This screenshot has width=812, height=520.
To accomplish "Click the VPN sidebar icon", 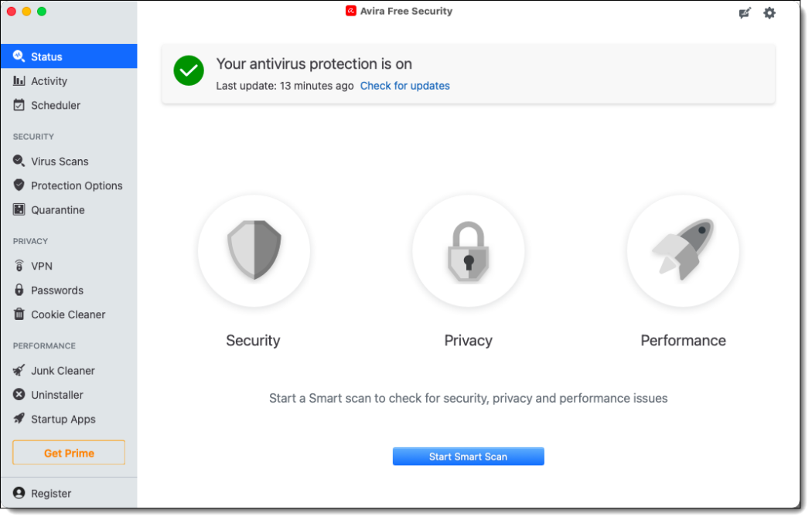I will click(x=19, y=266).
